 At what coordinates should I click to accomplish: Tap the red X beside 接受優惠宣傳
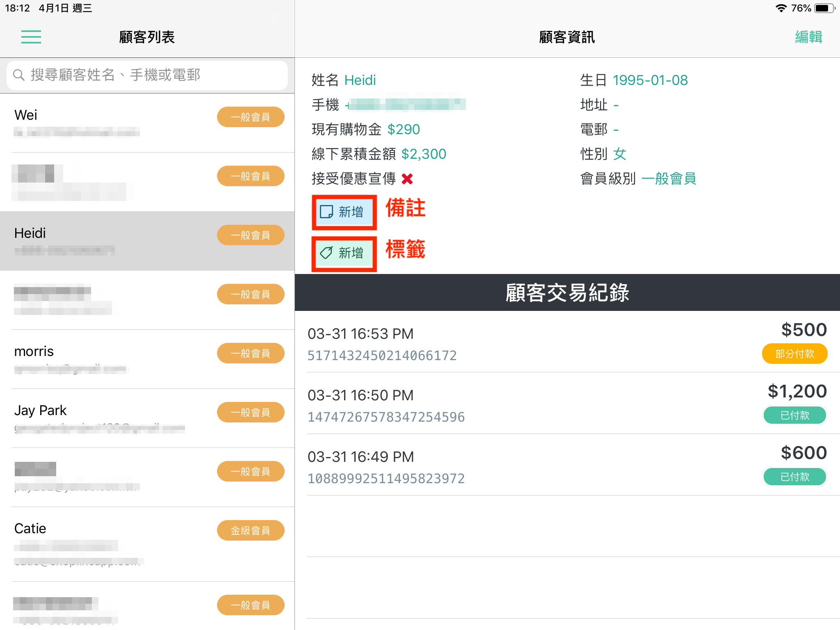[407, 179]
